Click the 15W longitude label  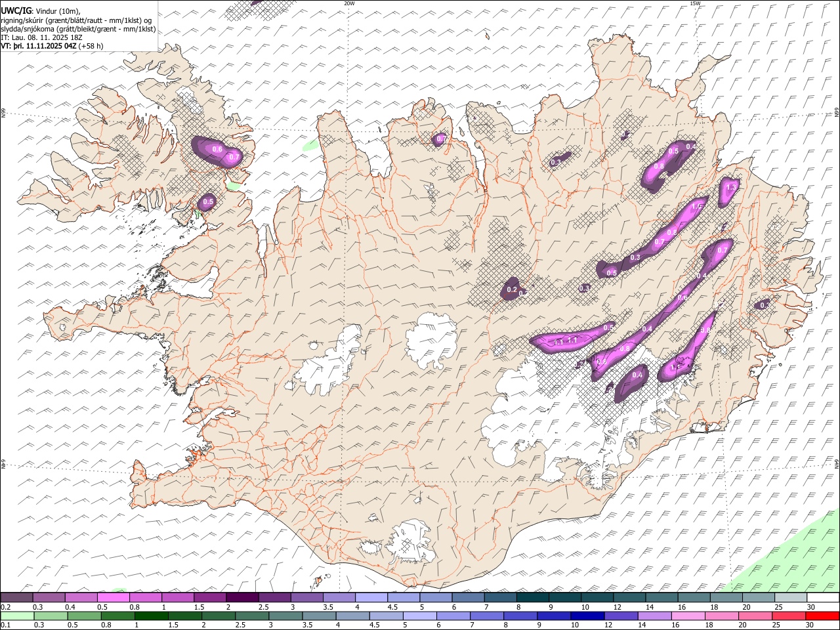tap(695, 3)
